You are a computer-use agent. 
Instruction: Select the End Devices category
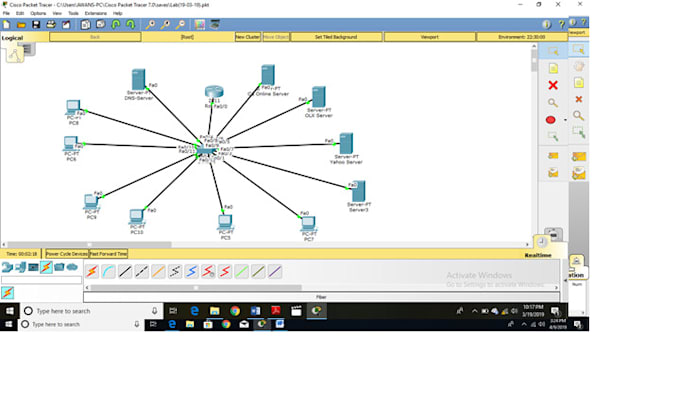(20, 267)
